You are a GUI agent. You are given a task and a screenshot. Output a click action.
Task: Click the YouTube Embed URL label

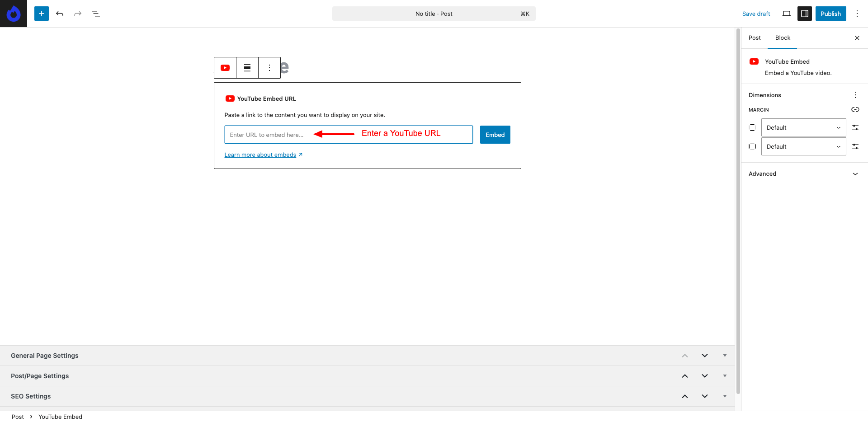pos(267,98)
